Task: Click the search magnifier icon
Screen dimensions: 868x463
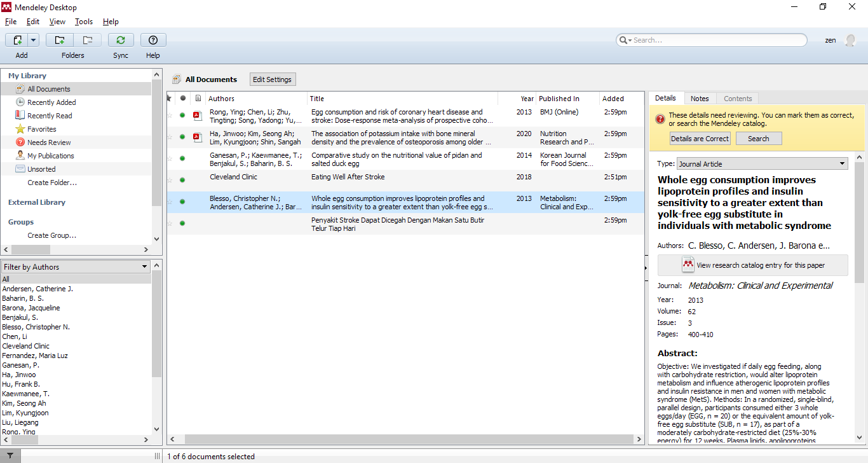Action: coord(624,40)
